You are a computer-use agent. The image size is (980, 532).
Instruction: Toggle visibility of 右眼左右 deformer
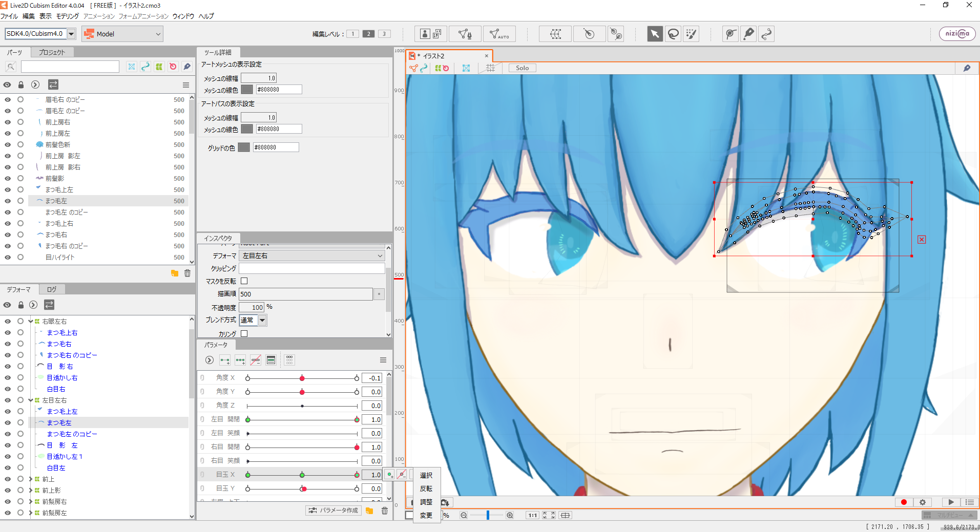[8, 322]
